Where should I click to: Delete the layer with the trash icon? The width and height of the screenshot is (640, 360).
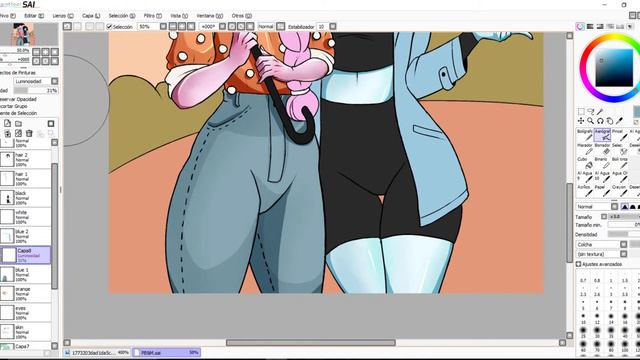[29, 133]
